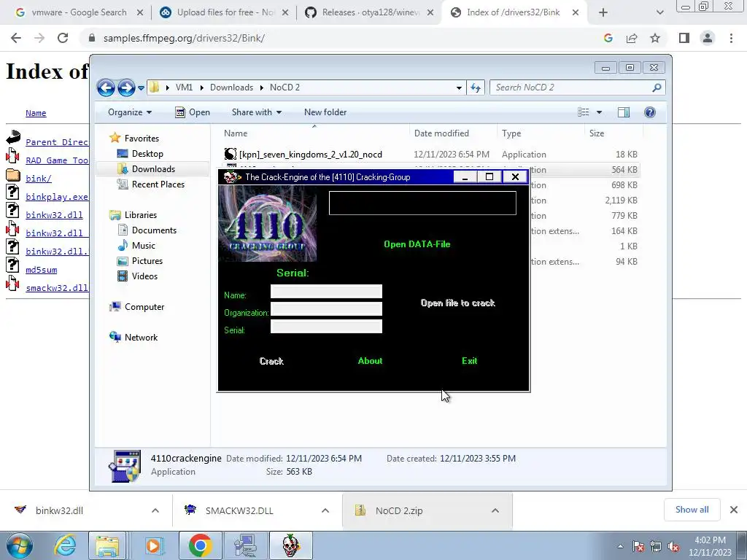The height and width of the screenshot is (560, 747).
Task: Toggle the preview pane icon
Action: click(624, 112)
